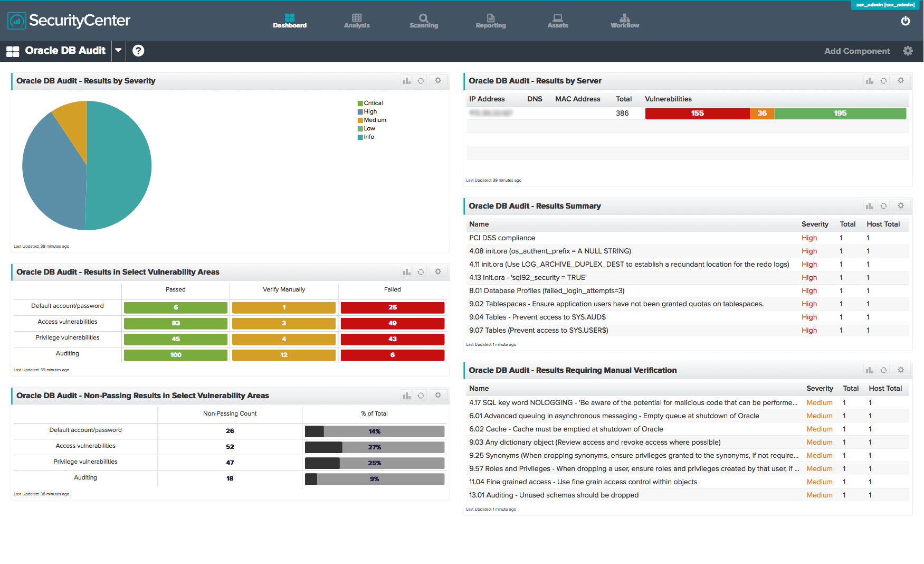924x564 pixels.
Task: Select the PCI DSS compliance row
Action: tap(688, 238)
